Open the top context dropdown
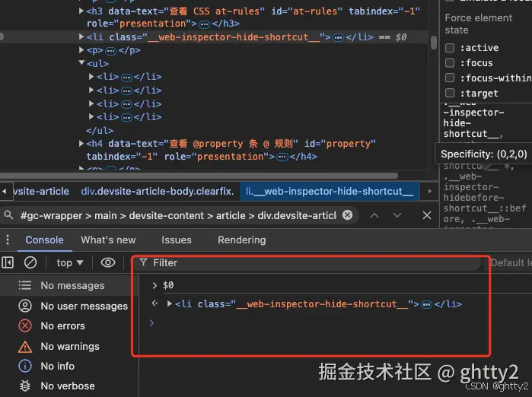532x397 pixels. (69, 262)
